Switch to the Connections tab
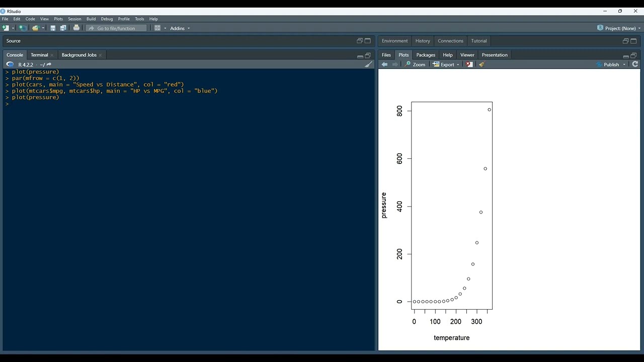Screen dimensions: 644x362 point(450,41)
